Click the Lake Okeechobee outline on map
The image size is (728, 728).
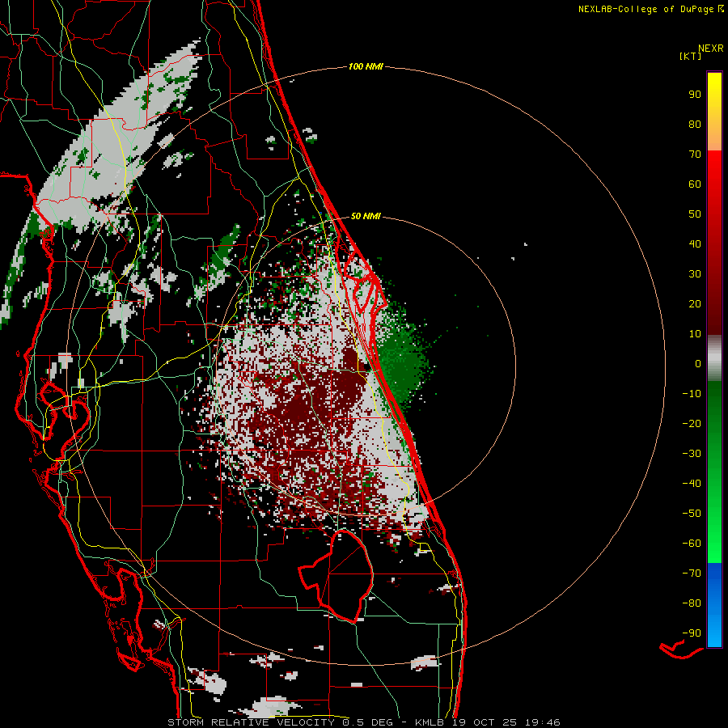click(336, 576)
